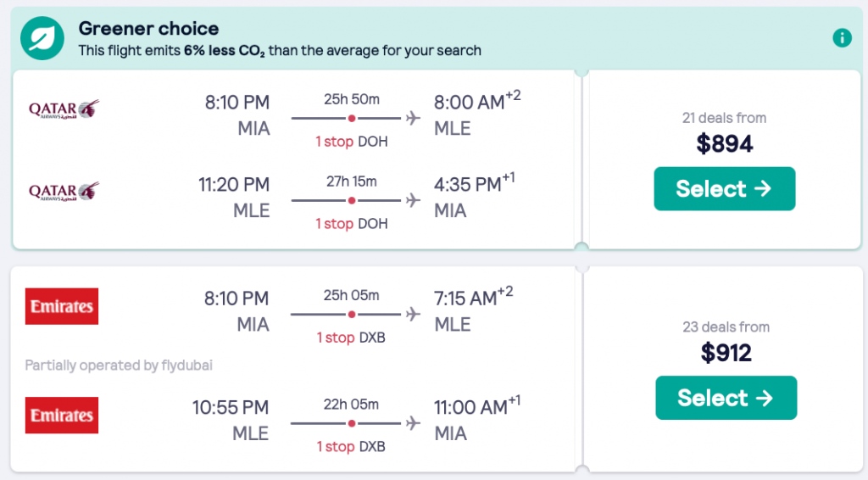868x480 pixels.
Task: Click the 10:55 PM MLE departure time
Action: click(231, 407)
